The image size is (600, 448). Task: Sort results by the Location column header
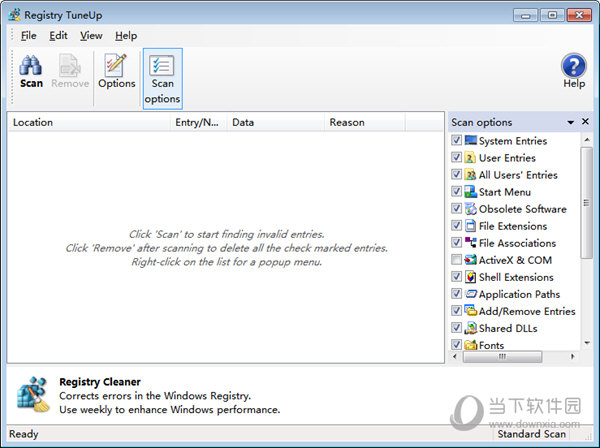pos(89,122)
